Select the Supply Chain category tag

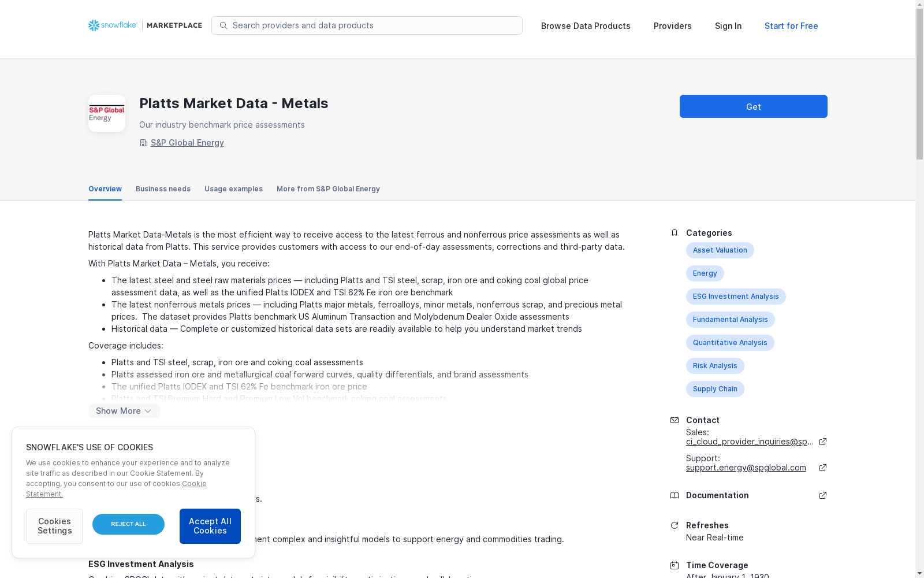click(x=715, y=389)
